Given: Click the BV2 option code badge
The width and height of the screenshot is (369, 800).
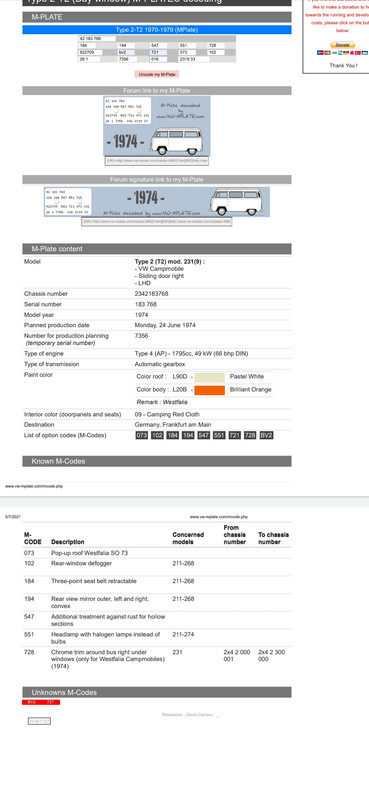Looking at the screenshot, I should pos(266,436).
